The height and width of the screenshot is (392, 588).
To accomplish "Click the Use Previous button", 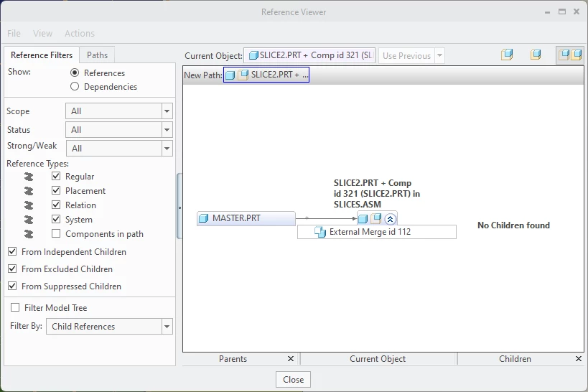I will (x=406, y=55).
